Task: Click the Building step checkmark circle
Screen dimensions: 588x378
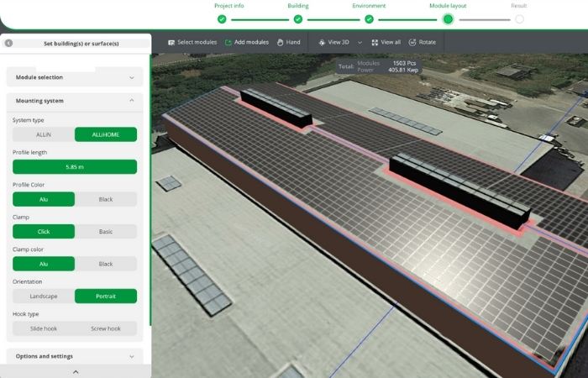Action: click(x=298, y=19)
